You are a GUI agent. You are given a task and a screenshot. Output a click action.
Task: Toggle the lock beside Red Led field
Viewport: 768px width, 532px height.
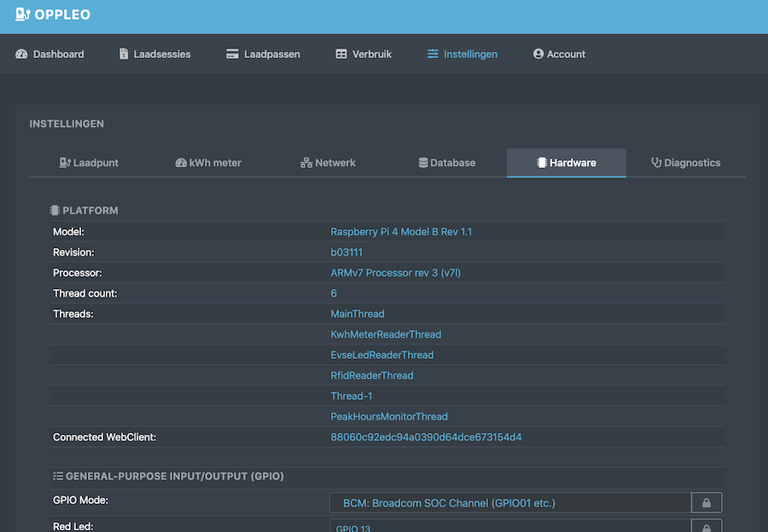707,527
